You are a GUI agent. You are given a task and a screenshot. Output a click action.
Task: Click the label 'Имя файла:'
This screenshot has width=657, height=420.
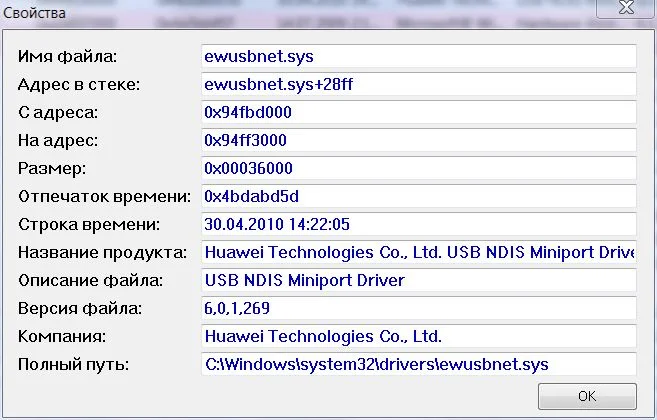pos(67,56)
